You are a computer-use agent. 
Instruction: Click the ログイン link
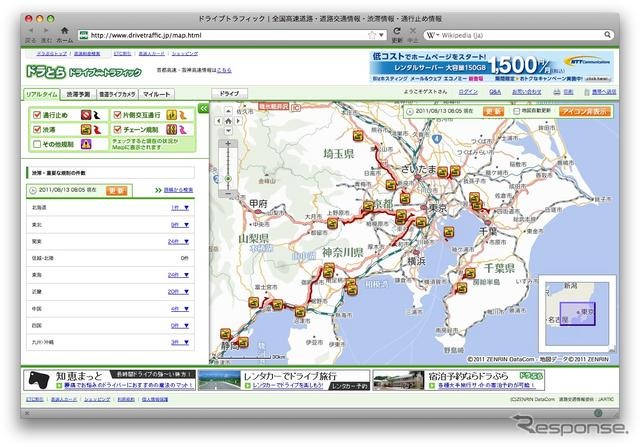pos(468,92)
